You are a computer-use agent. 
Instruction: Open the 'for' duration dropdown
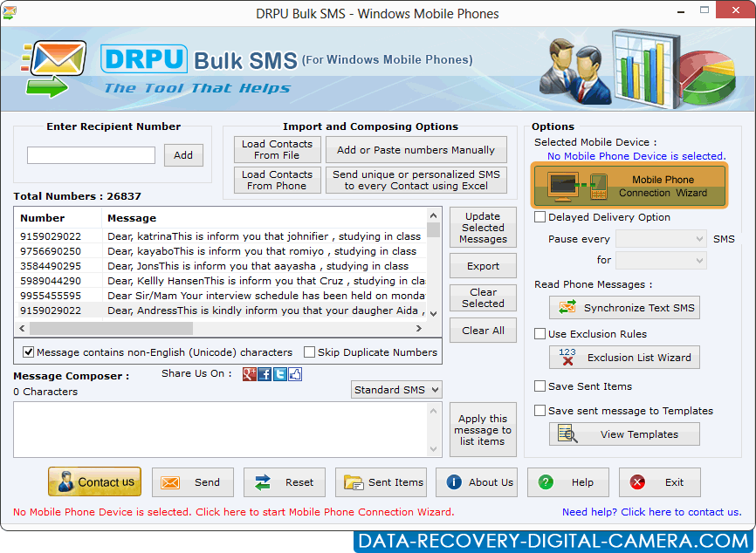pyautogui.click(x=661, y=261)
